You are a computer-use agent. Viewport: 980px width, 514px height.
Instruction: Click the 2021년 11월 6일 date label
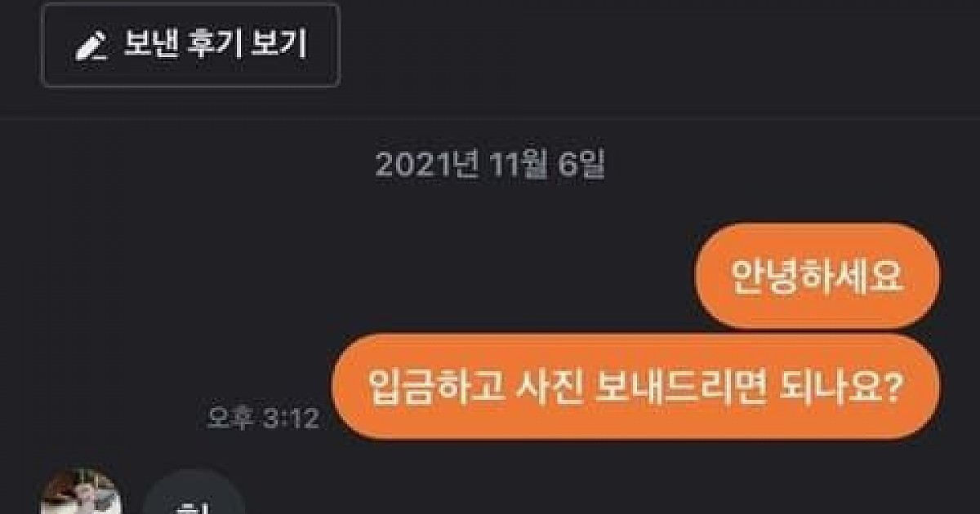(490, 166)
